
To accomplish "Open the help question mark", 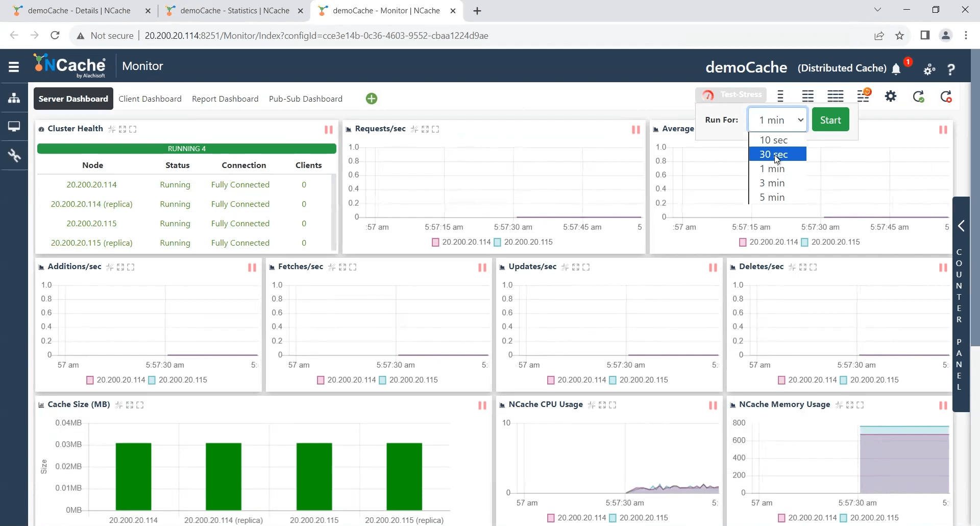I will (x=951, y=69).
